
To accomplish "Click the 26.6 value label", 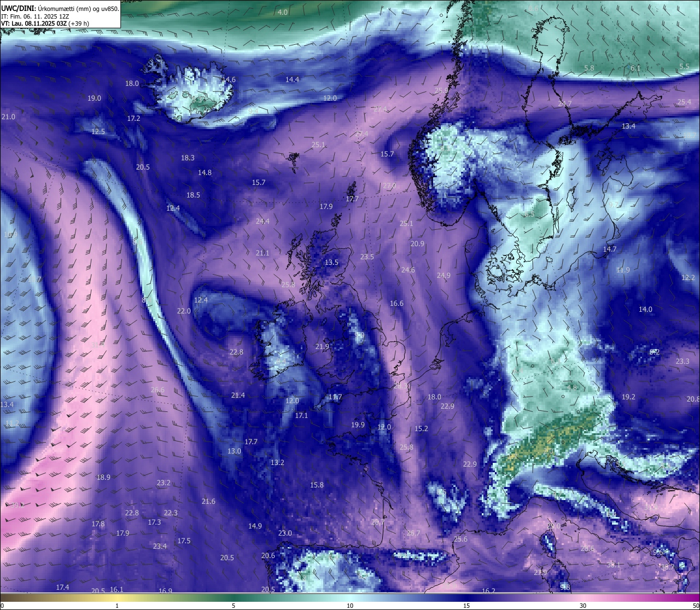I will point(157,390).
